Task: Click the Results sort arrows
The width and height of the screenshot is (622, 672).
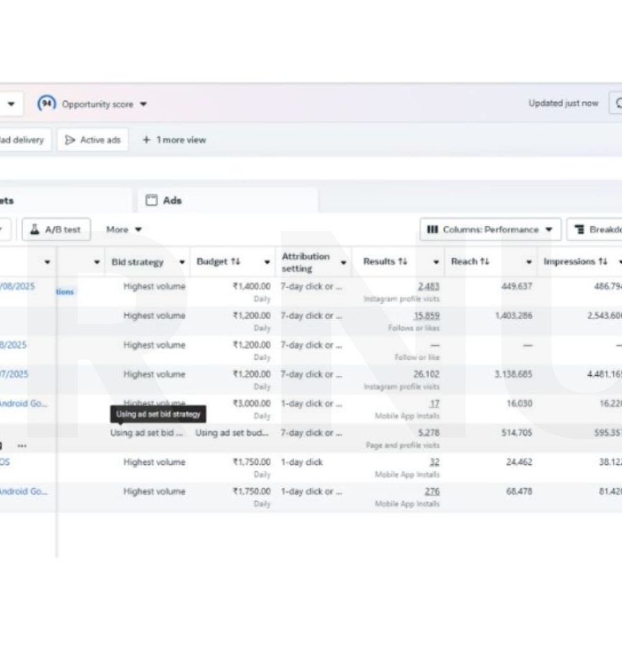Action: 402,261
